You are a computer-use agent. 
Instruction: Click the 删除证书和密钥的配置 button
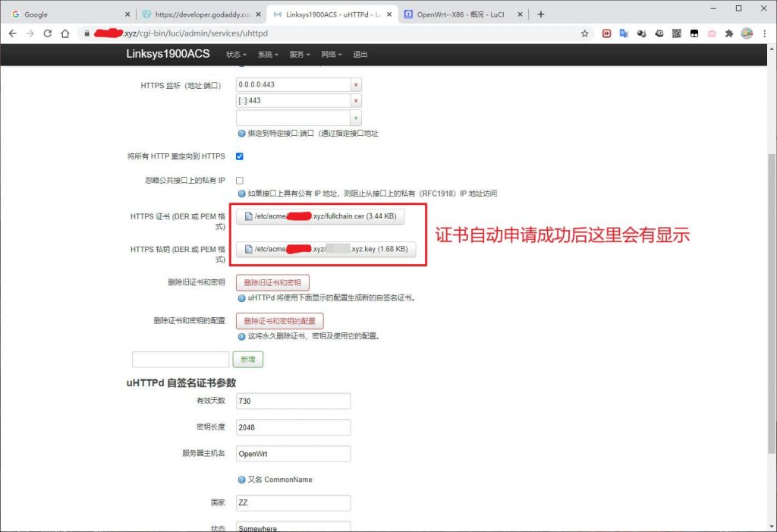tap(279, 321)
